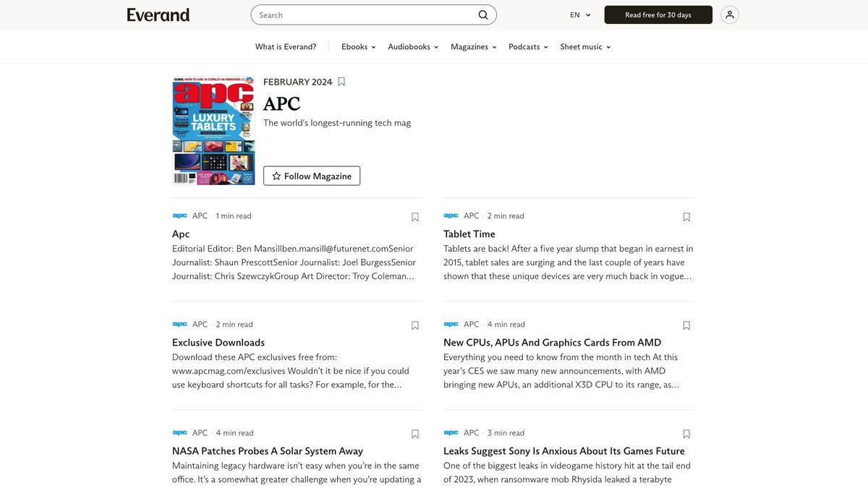The image size is (868, 488).
Task: Select What is Everand? in the navigation
Action: [x=286, y=46]
